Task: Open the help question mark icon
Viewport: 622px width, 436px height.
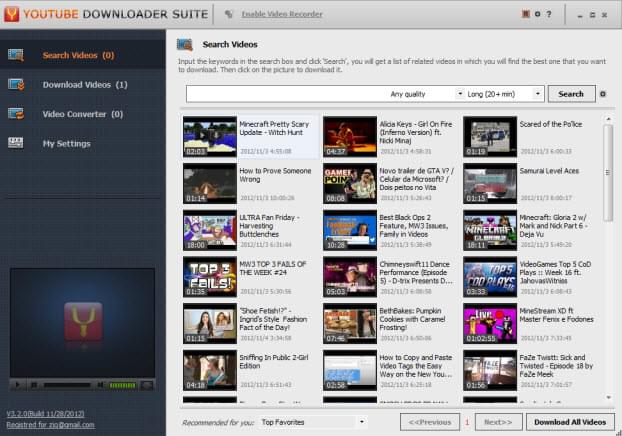Action: (549, 14)
